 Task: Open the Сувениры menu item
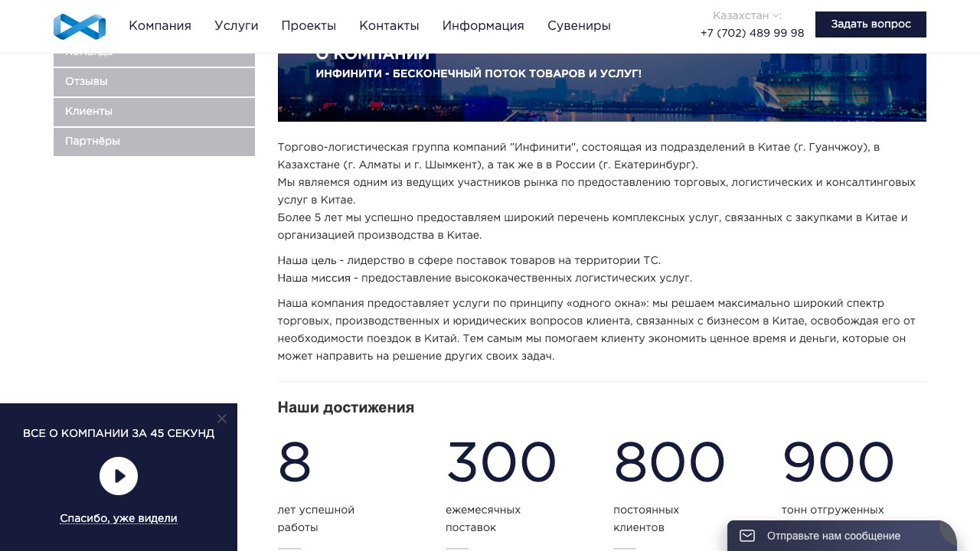click(579, 26)
